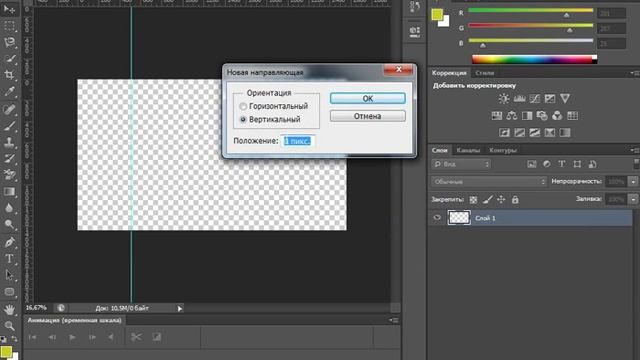Open the Заливка slider arrow
This screenshot has width=640, height=360.
633,199
